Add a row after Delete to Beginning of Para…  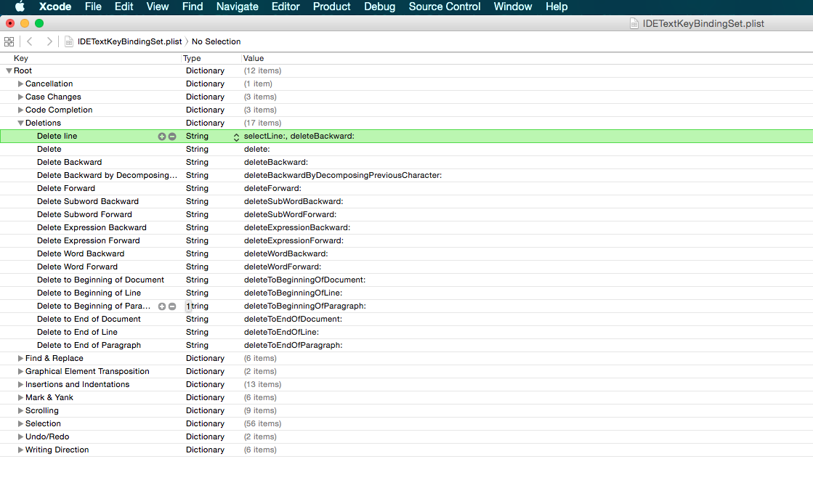pos(162,306)
